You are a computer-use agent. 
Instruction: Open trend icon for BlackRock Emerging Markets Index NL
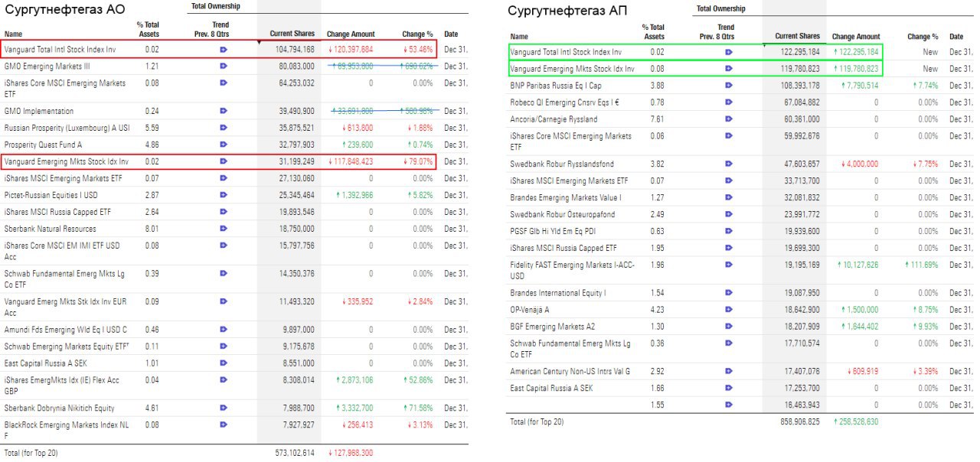coord(224,425)
